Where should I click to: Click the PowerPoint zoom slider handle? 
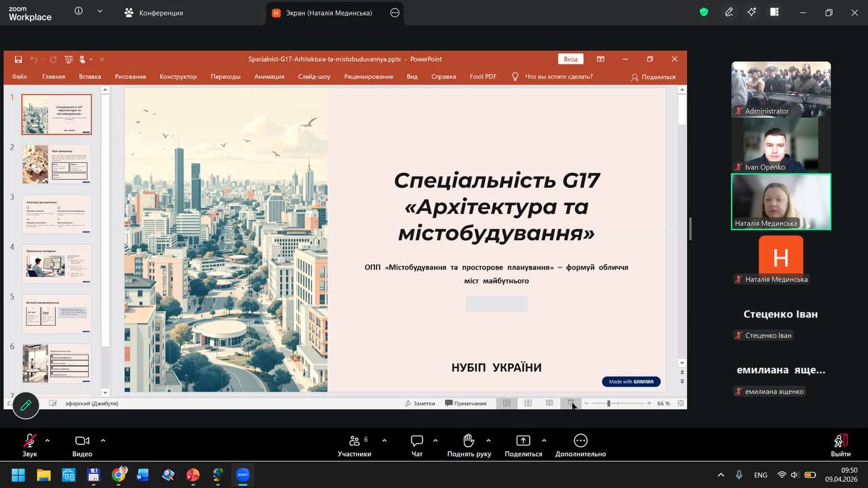coord(608,403)
